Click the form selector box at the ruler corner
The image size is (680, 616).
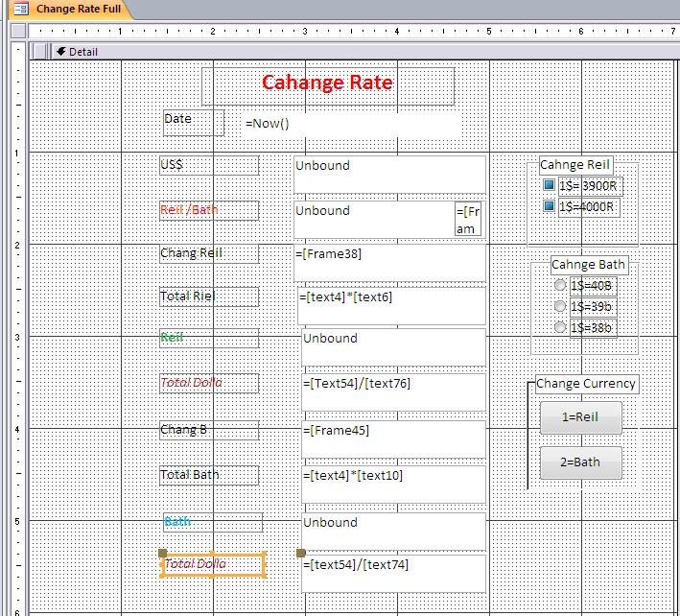18,32
